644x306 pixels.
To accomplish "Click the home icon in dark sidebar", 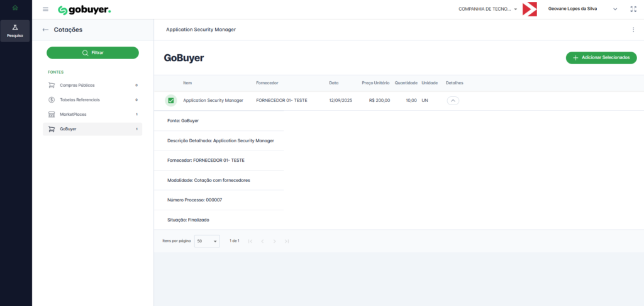I will click(x=15, y=8).
